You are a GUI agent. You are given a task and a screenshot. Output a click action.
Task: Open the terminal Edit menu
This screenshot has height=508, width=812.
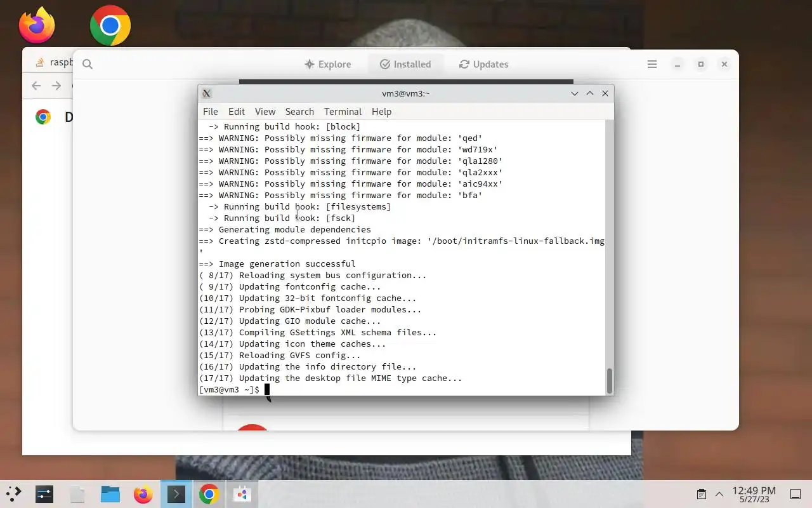click(x=237, y=111)
